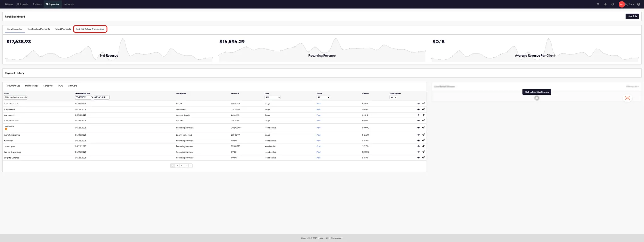This screenshot has height=242, width=644.
Task: Click send icon for Kilo Myer payment
Action: [x=423, y=141]
